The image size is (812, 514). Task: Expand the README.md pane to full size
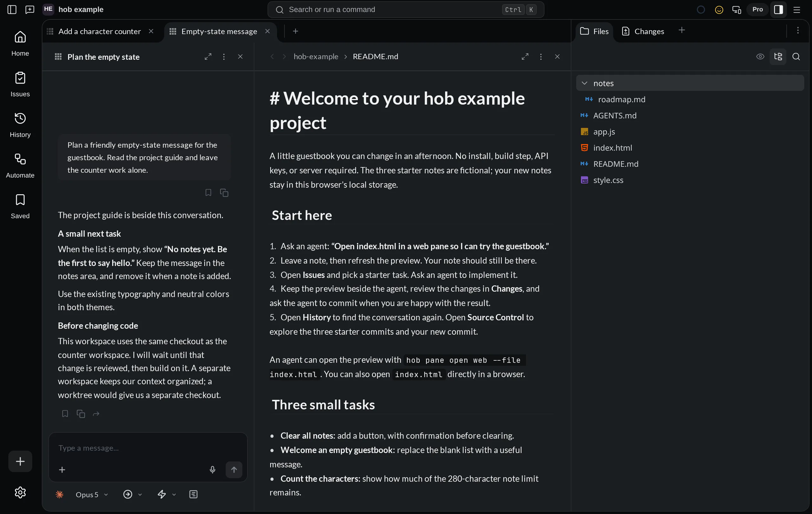525,57
